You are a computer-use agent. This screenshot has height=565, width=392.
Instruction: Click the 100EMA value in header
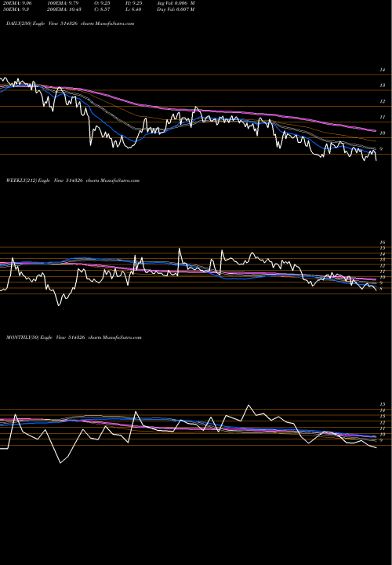63,3
